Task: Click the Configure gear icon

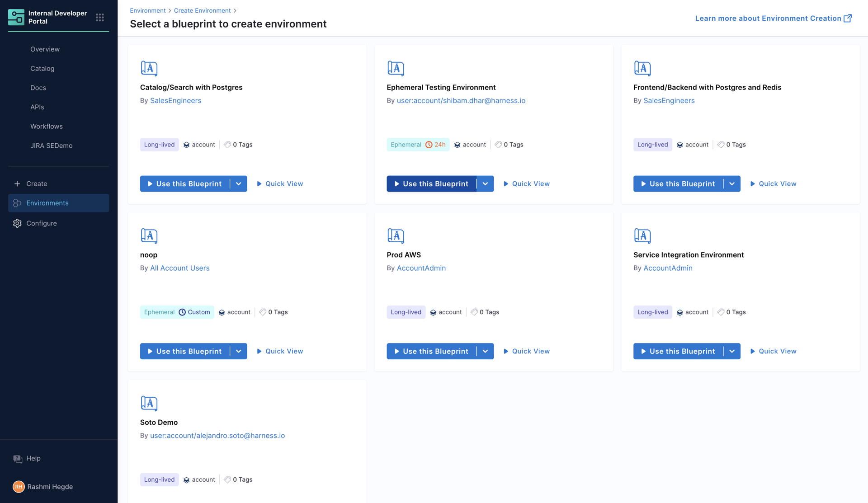Action: pos(17,223)
